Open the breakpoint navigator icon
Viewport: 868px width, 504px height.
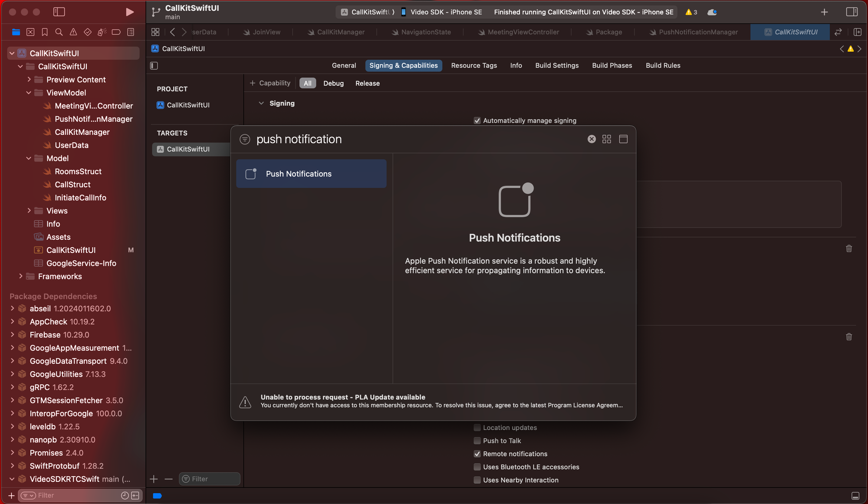click(116, 32)
